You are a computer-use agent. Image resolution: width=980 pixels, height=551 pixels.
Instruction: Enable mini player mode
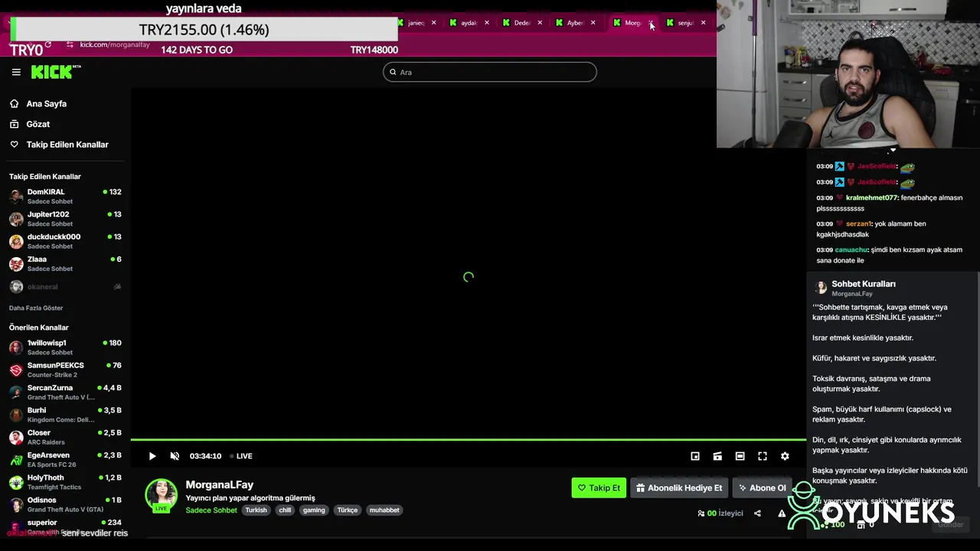pos(695,456)
